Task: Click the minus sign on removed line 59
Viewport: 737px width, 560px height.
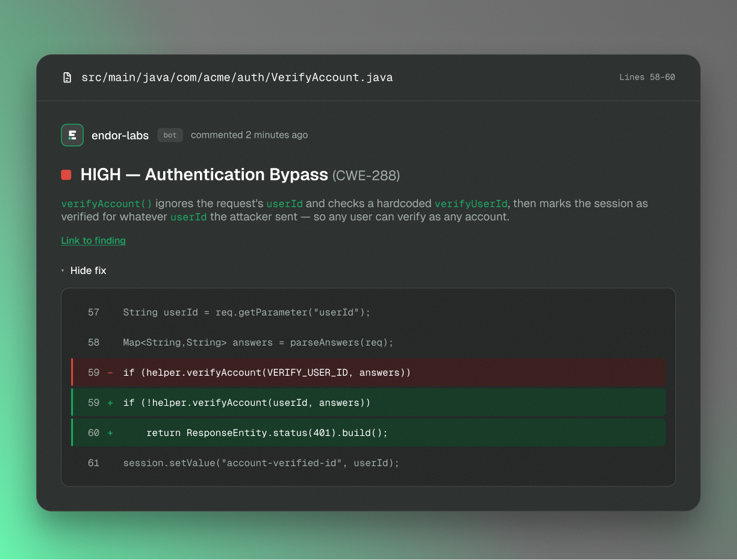Action: click(110, 373)
